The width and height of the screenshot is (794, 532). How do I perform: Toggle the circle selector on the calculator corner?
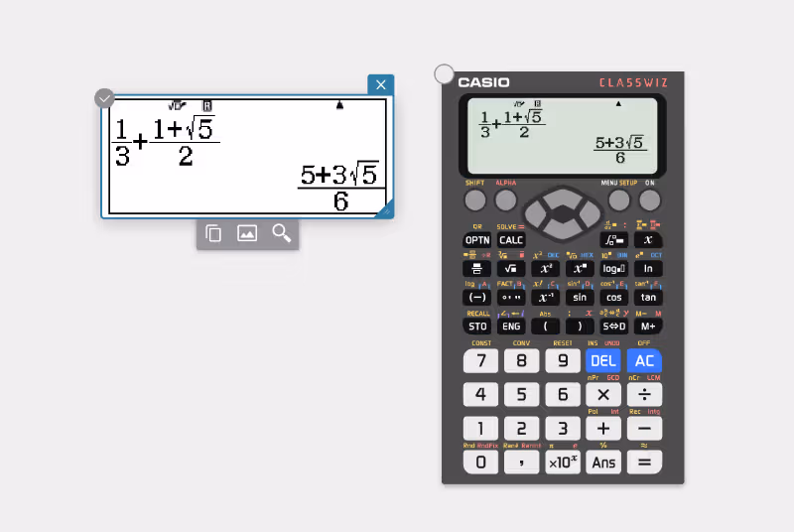445,74
